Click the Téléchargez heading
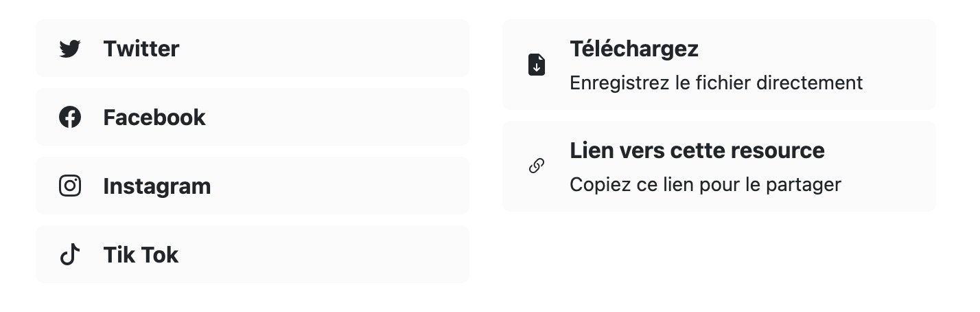Screen dimensions: 980x312 (634, 49)
